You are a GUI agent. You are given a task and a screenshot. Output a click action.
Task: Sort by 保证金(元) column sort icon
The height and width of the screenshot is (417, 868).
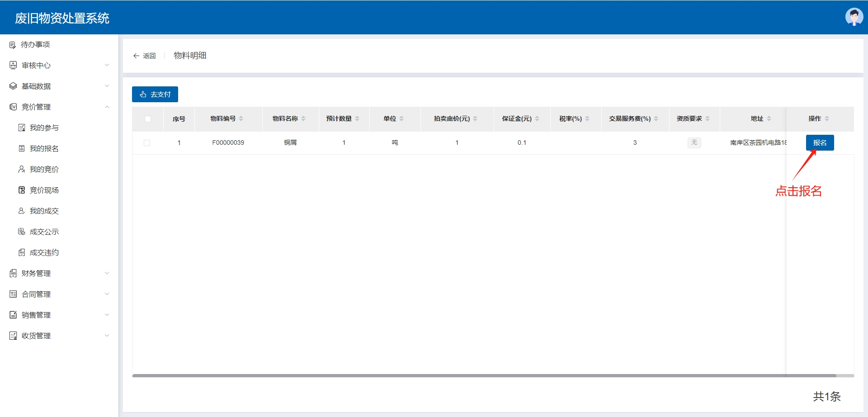coord(537,118)
